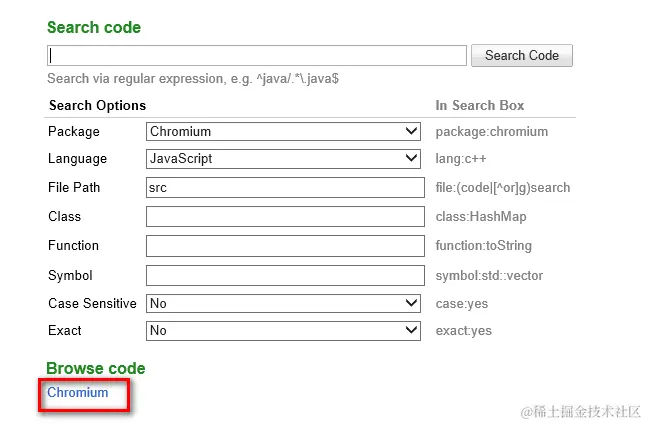Screen dimensions: 646x424
Task: Click the Function input field
Action: coord(285,246)
